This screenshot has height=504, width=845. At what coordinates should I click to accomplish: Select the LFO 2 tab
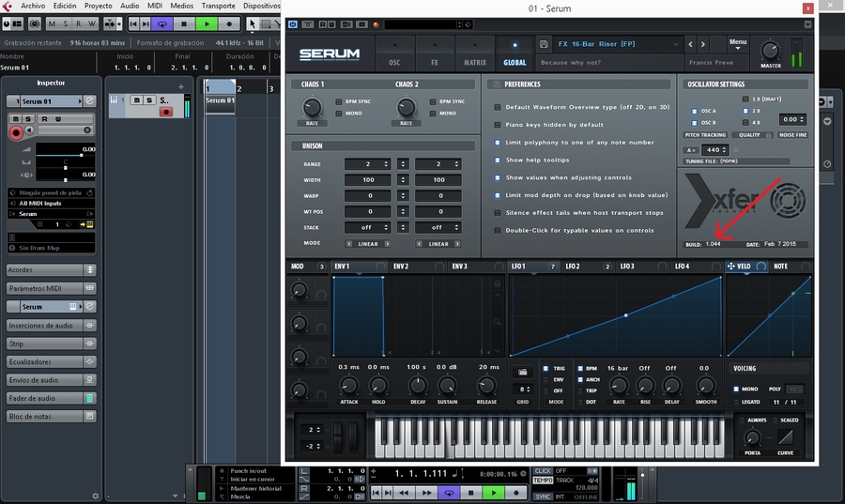[572, 267]
